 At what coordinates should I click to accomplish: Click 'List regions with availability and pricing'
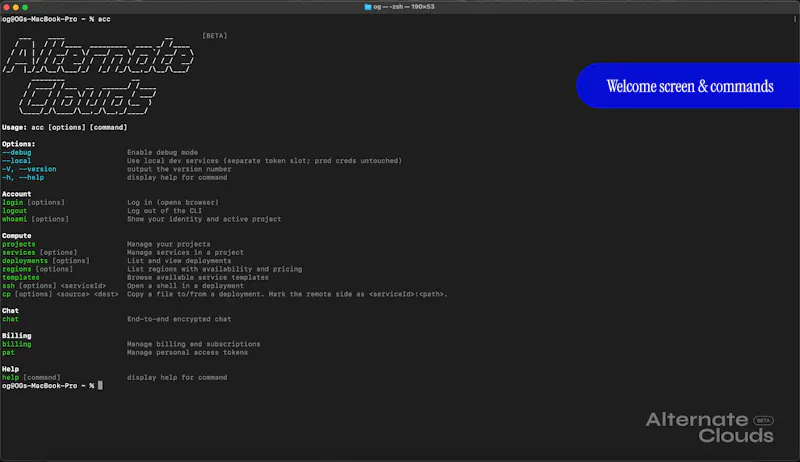tap(214, 269)
